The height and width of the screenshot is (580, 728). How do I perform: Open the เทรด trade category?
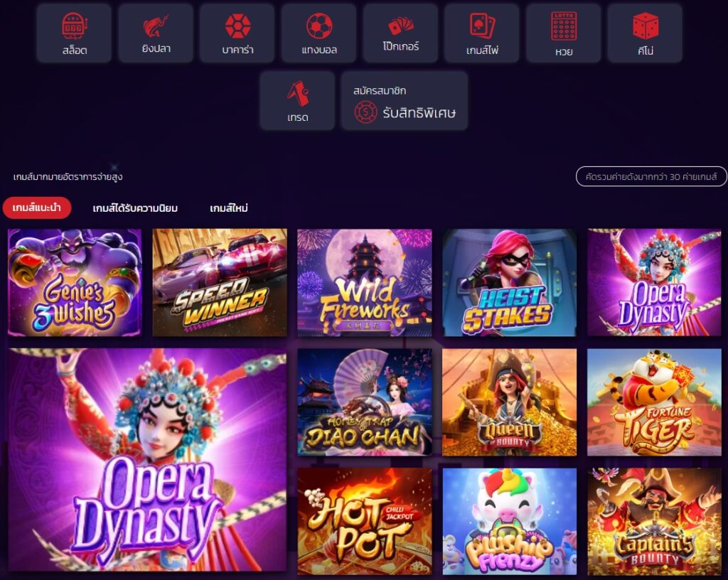(x=298, y=101)
